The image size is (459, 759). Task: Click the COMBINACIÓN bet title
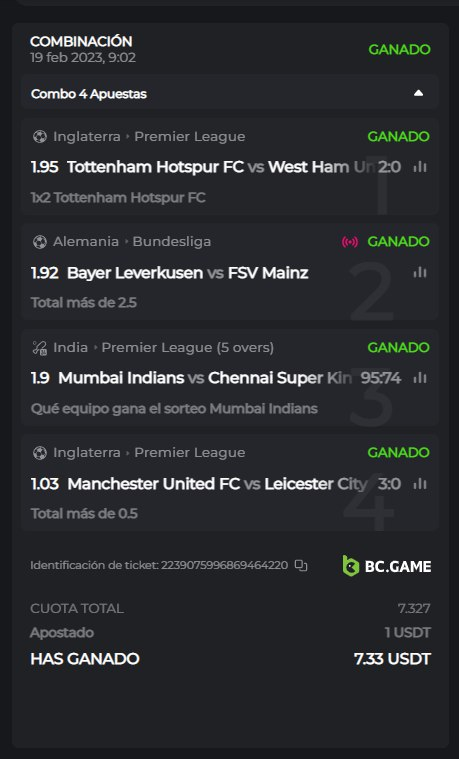[x=81, y=42]
